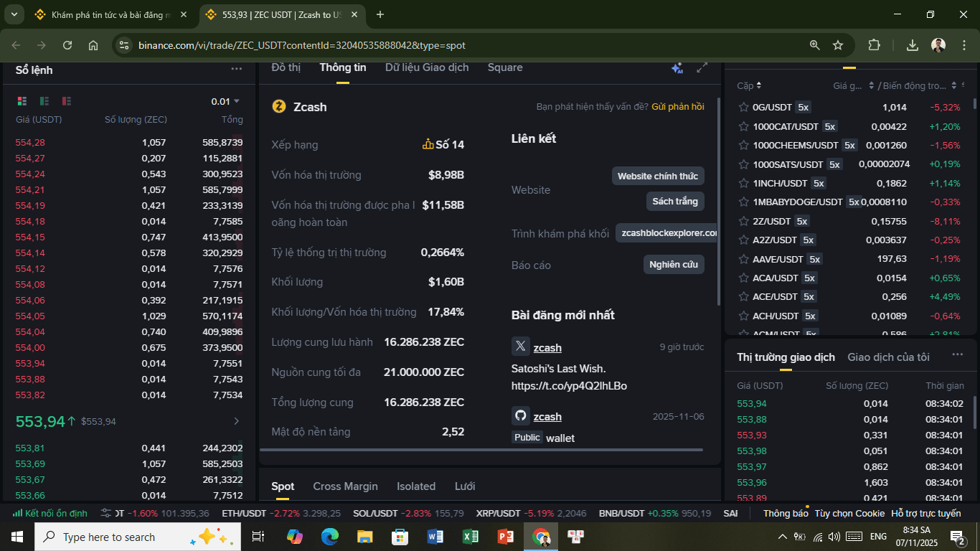Open a new browser tab

tap(380, 14)
